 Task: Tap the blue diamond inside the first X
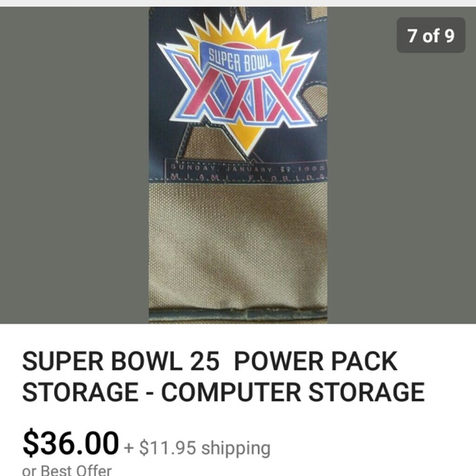point(219,94)
